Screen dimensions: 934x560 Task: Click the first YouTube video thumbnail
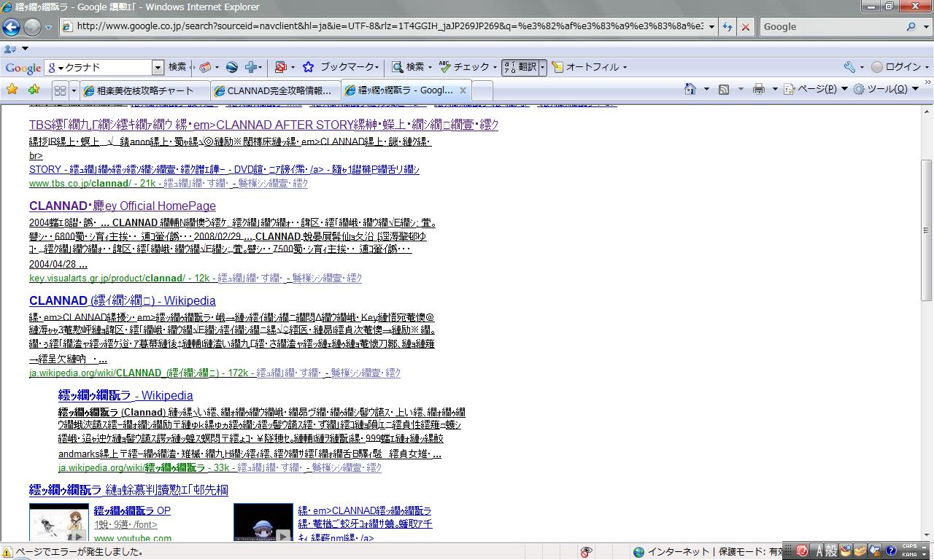(x=59, y=522)
